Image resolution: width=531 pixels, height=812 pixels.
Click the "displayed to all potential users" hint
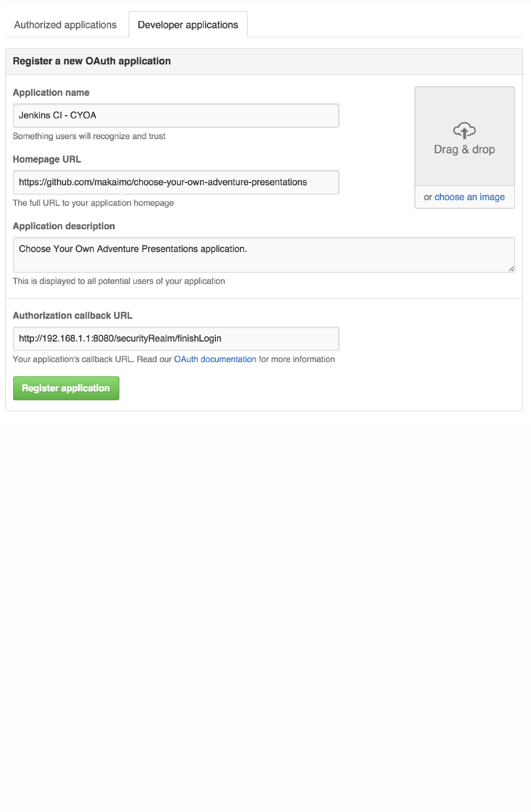pos(119,281)
